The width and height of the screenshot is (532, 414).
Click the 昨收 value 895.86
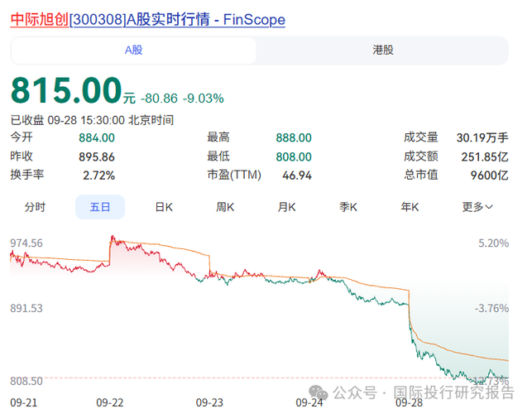(x=97, y=156)
